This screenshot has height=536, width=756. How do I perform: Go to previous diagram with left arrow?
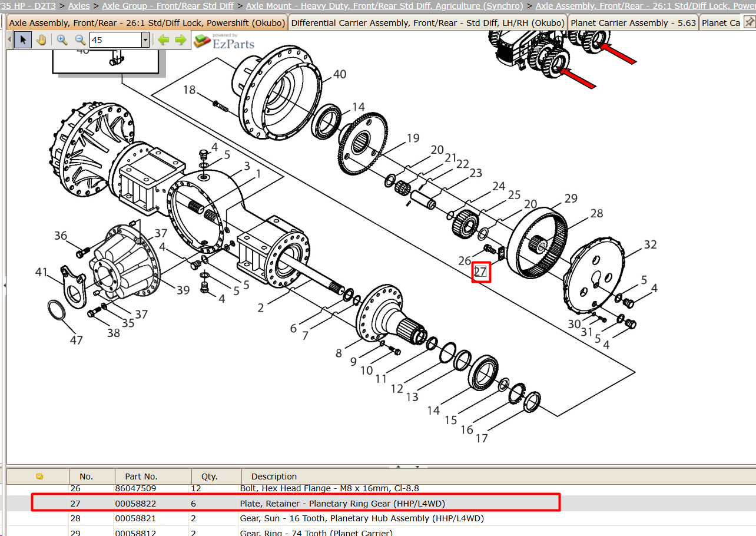tap(163, 40)
